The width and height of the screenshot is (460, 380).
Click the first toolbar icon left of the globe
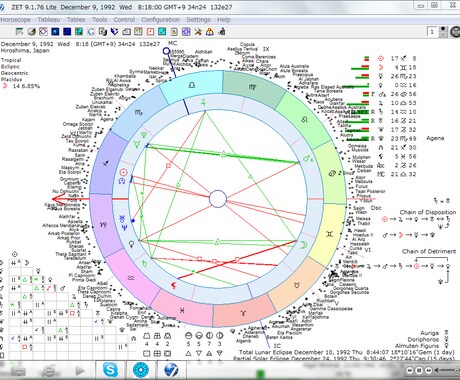coord(20,32)
